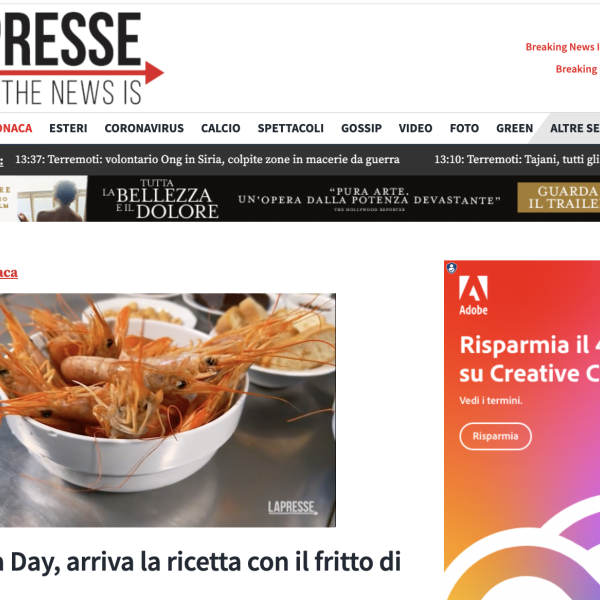
Task: Click the Adobe logo in the ad
Action: [x=473, y=295]
